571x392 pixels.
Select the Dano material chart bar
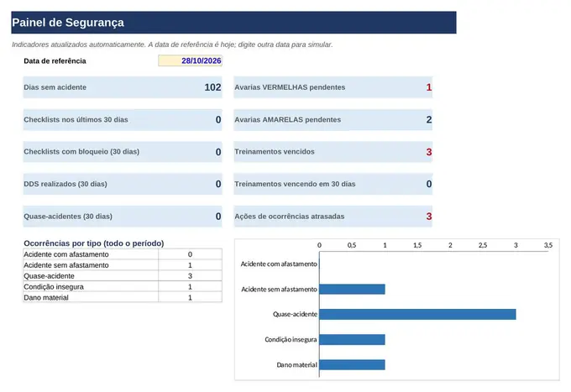tap(352, 364)
